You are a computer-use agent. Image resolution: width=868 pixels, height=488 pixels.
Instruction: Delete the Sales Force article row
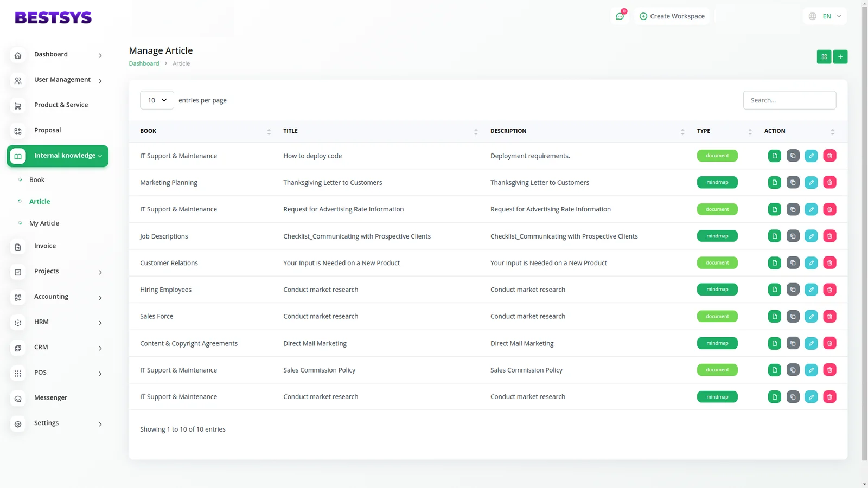[829, 317]
